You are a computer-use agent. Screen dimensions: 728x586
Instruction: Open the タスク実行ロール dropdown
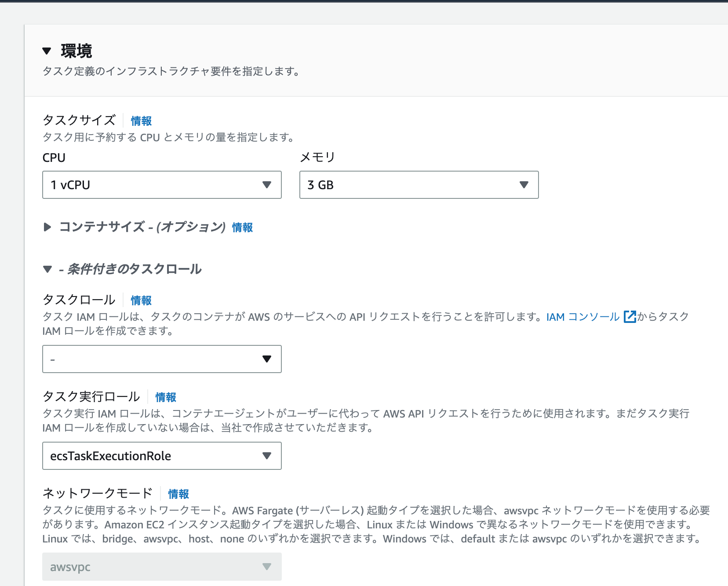click(x=162, y=456)
